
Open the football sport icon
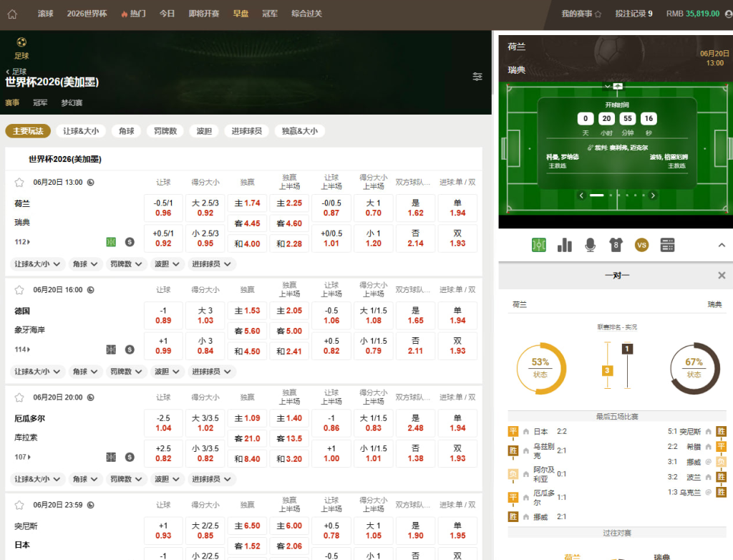pyautogui.click(x=21, y=42)
